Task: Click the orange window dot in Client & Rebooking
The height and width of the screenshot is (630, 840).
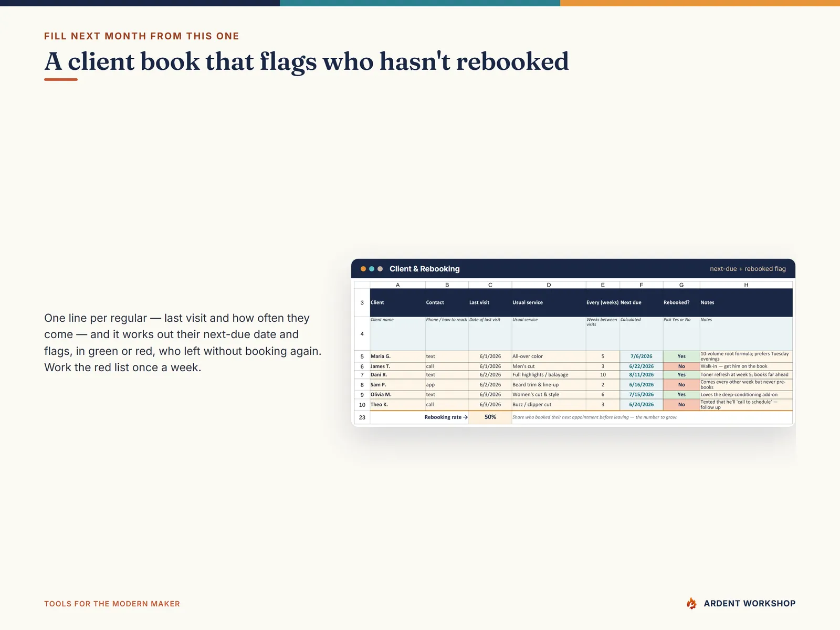Action: point(363,269)
